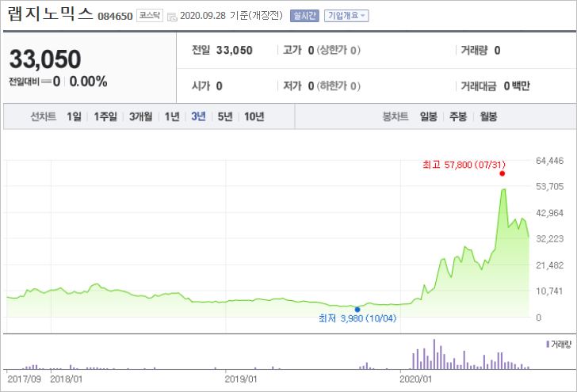The height and width of the screenshot is (392, 577).
Task: Click the red 최고 57,800 high marker
Action: click(502, 173)
